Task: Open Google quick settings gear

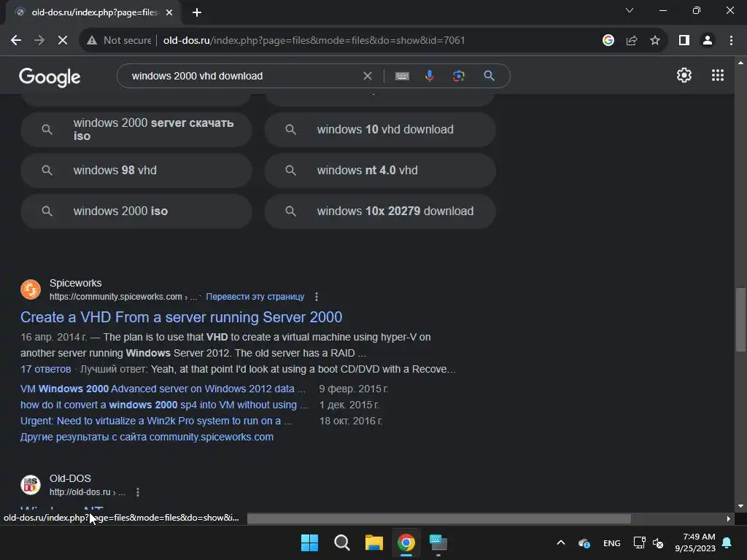Action: 684,75
